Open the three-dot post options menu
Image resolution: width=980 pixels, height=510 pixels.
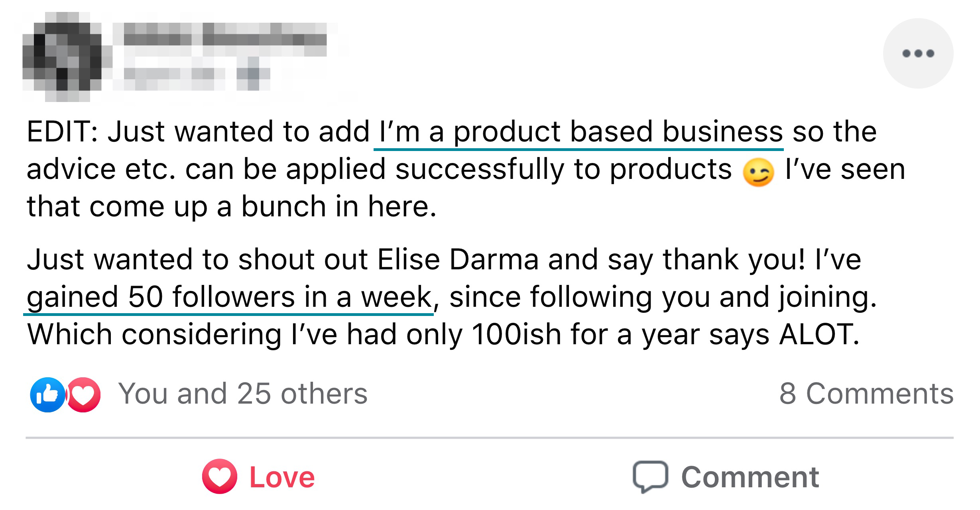point(918,53)
